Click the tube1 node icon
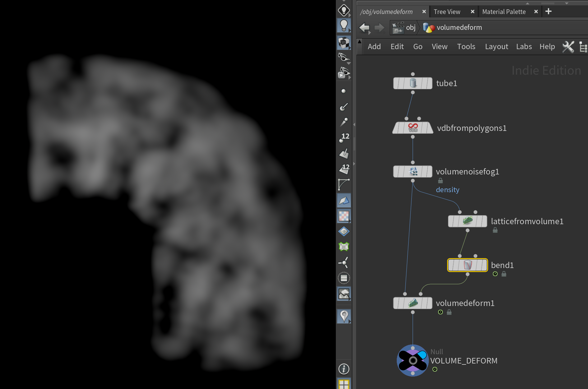The height and width of the screenshot is (389, 588). (x=413, y=83)
